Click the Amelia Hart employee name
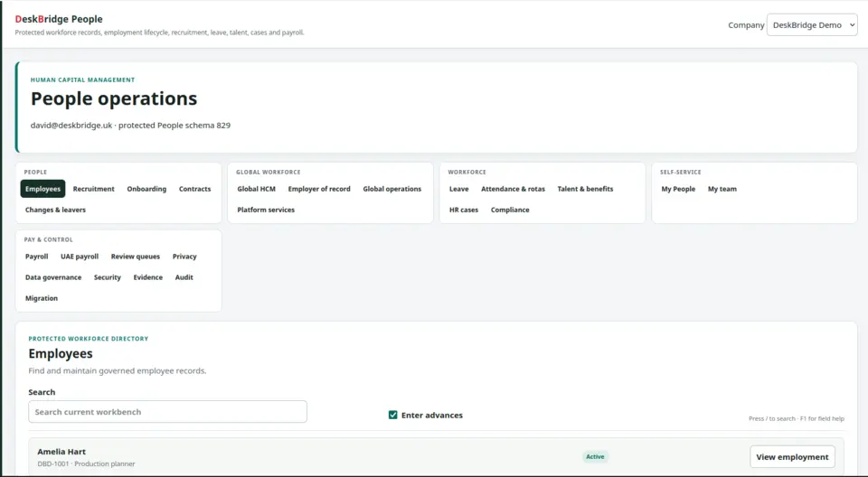This screenshot has height=477, width=868. (61, 452)
